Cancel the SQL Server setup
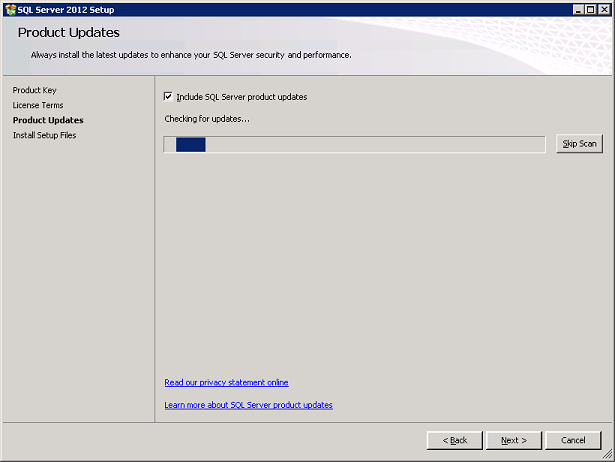The width and height of the screenshot is (615, 462). pos(573,440)
